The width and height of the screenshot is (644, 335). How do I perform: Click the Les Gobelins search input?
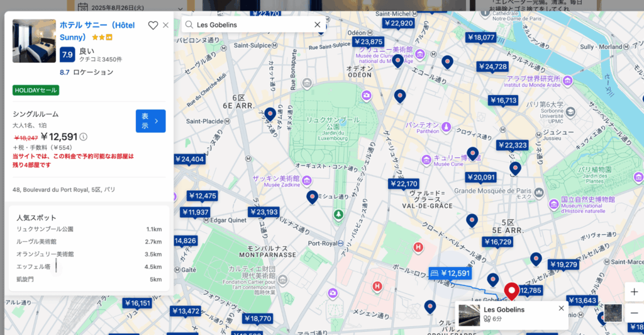(253, 25)
